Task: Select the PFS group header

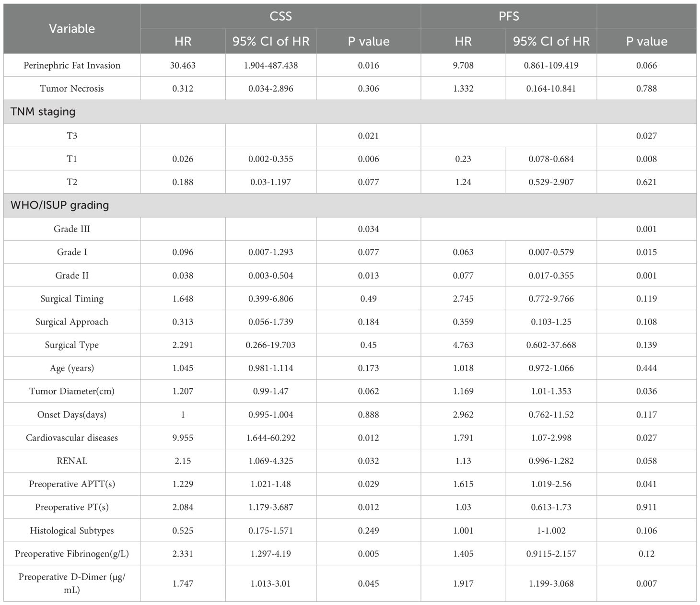Action: click(x=509, y=16)
